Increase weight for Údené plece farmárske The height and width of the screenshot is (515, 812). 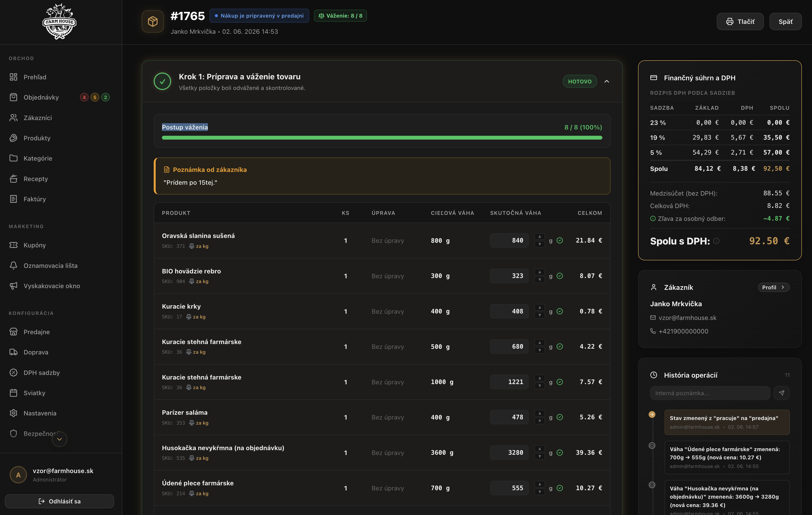pos(539,484)
